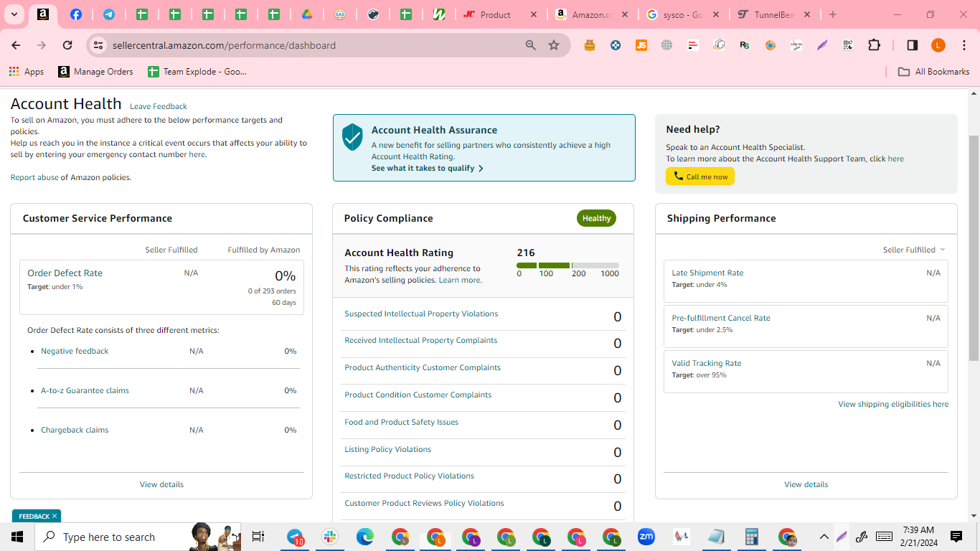Open Zoom from the taskbar

(x=646, y=537)
